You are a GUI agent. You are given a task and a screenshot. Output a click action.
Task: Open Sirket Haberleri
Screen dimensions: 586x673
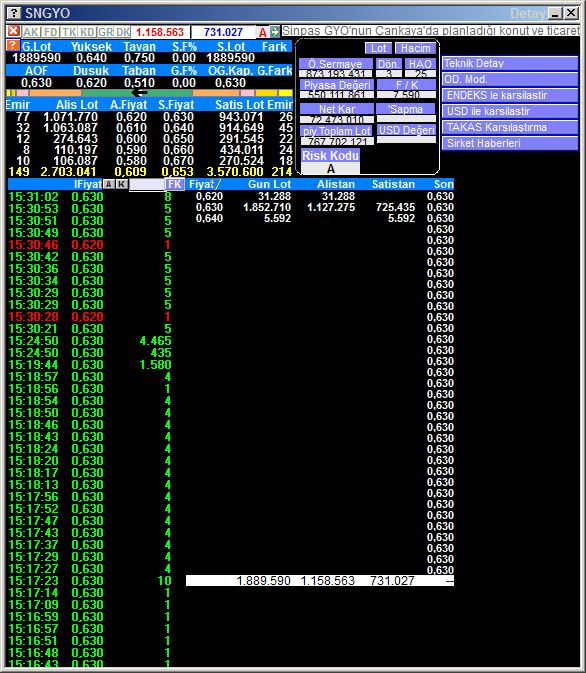510,143
